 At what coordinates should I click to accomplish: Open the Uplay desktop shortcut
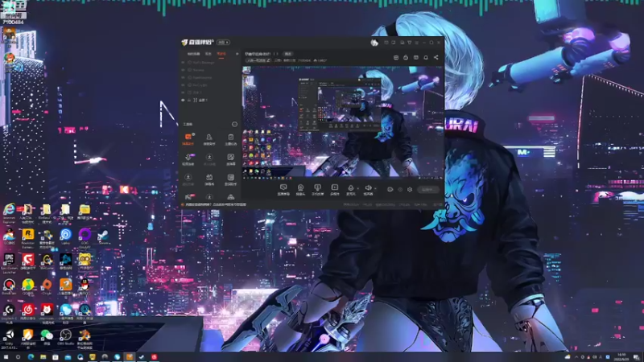click(65, 236)
